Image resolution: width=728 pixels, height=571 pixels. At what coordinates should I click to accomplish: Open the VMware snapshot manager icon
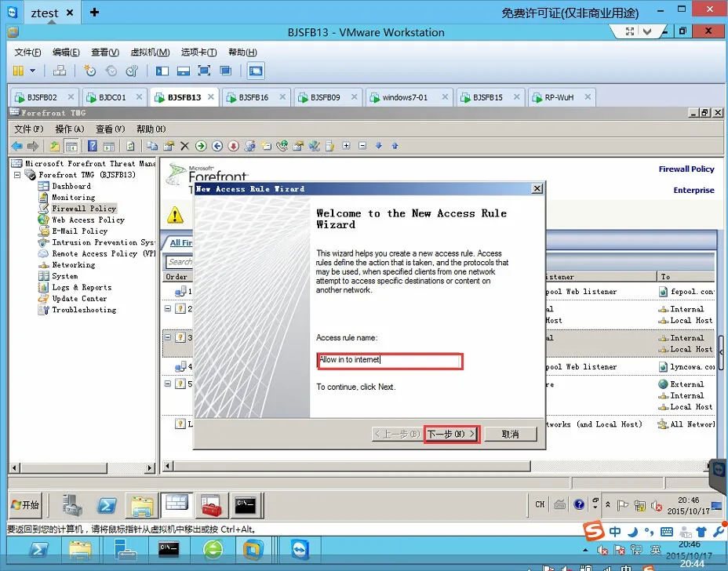132,71
